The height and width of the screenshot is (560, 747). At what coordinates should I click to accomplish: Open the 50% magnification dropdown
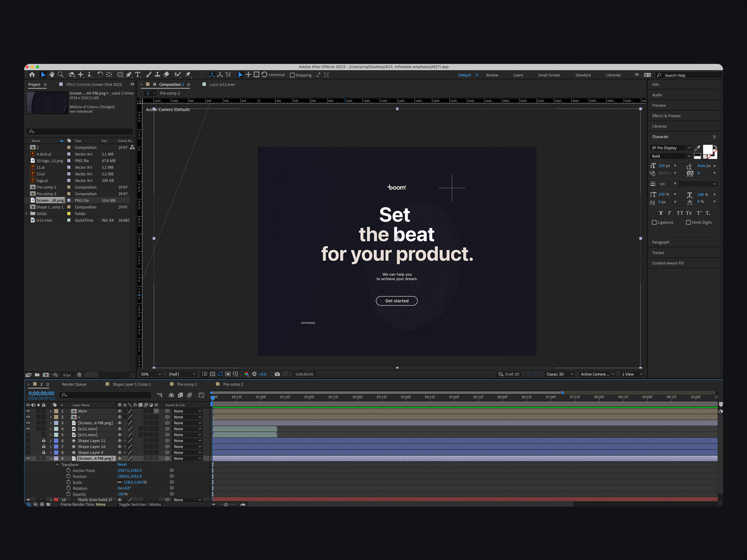(151, 374)
